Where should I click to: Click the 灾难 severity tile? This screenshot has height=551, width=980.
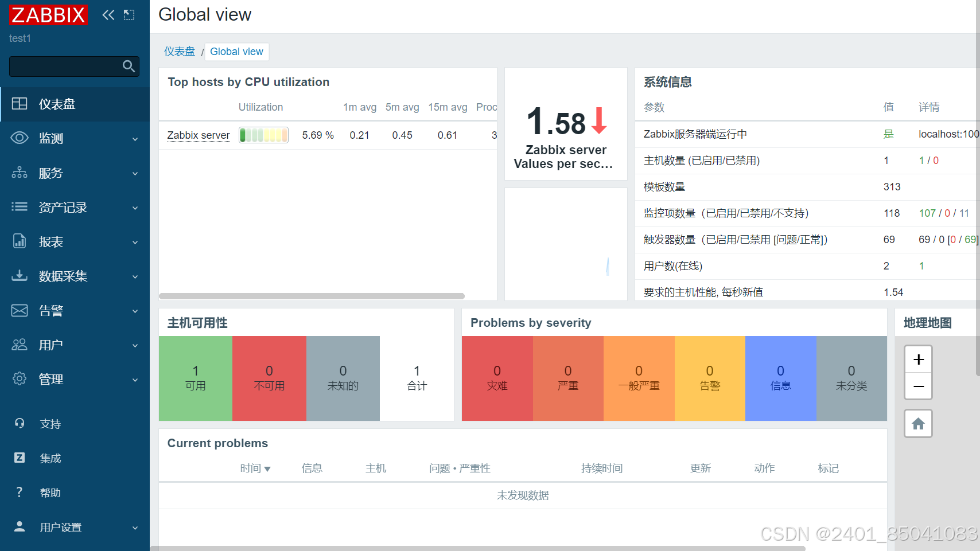pos(497,378)
